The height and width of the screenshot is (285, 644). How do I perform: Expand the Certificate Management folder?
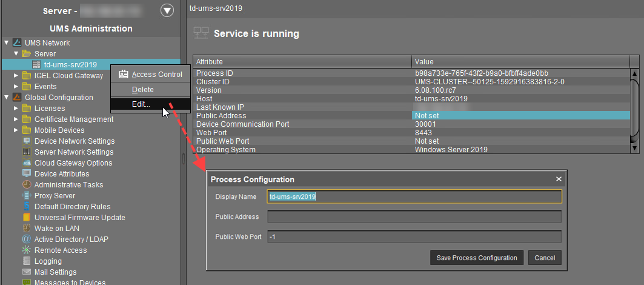16,119
